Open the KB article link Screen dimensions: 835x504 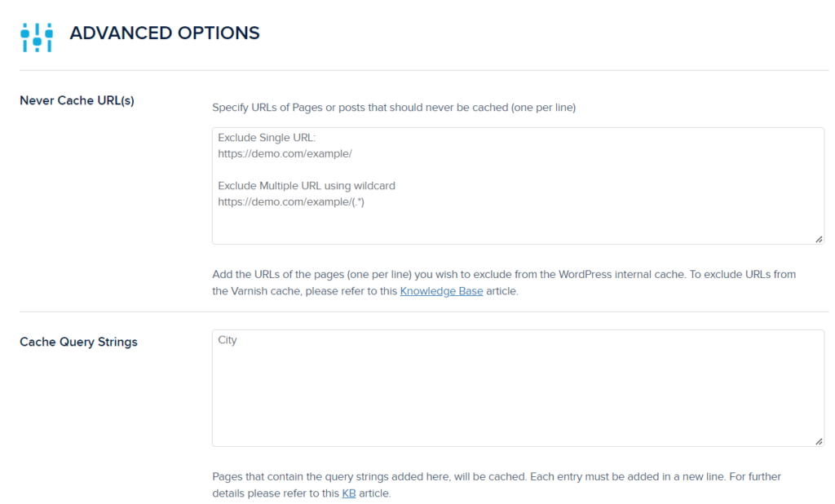coord(349,493)
